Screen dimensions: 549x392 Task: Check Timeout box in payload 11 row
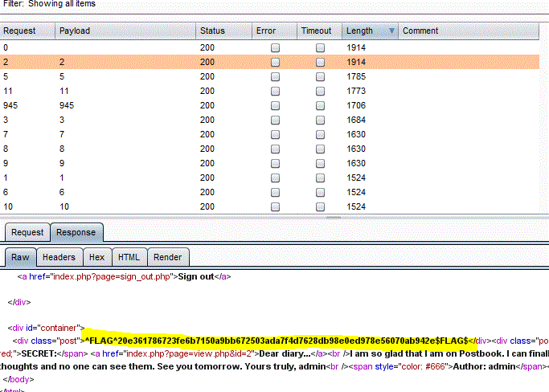[x=320, y=92]
